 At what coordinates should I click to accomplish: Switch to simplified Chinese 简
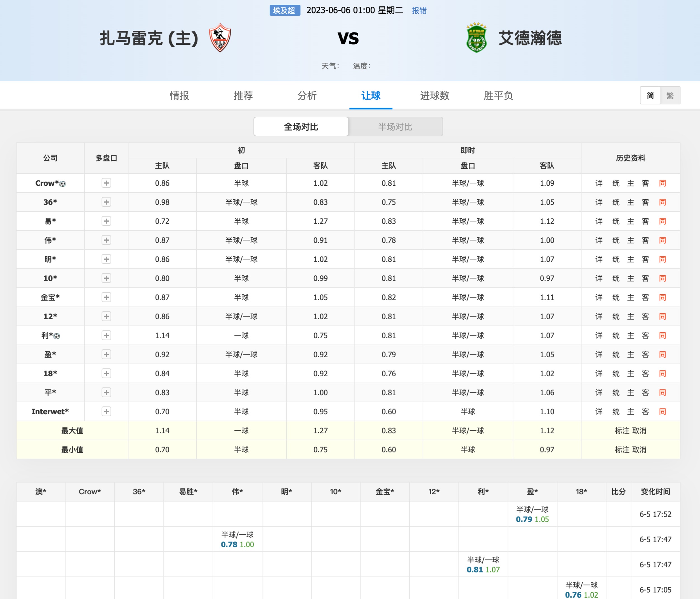(x=650, y=96)
